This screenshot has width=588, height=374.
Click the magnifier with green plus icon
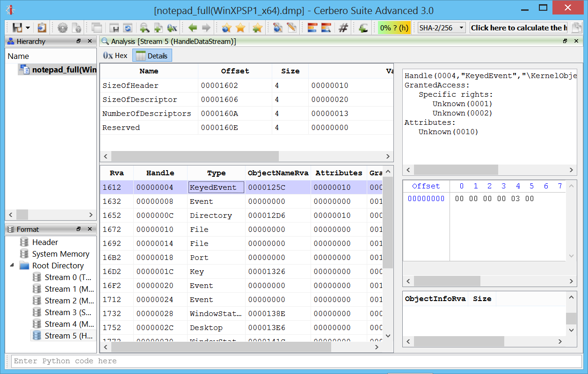[145, 28]
